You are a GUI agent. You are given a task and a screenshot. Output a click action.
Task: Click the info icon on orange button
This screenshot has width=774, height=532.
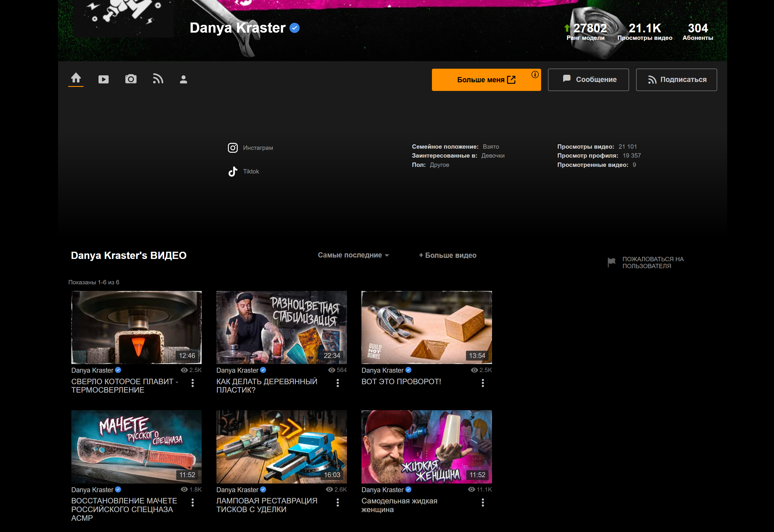coord(535,75)
